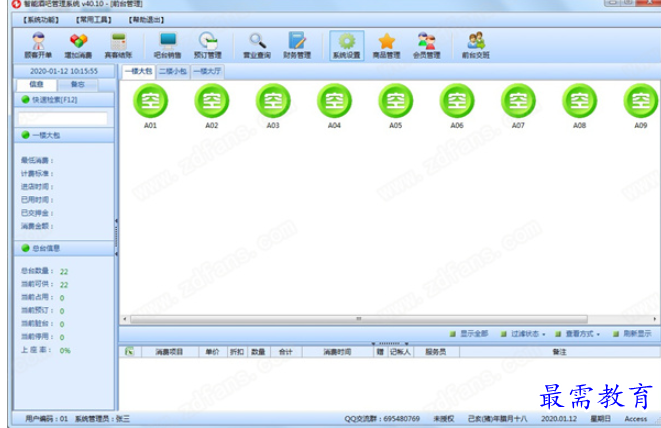The image size is (661, 428).
Task: Click 未授权 status bar entry
Action: coord(444,419)
